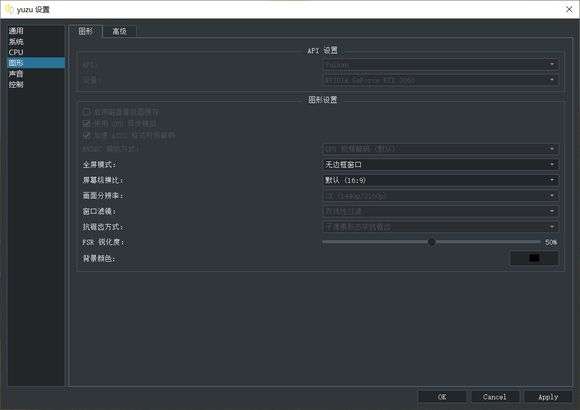The width and height of the screenshot is (580, 410).
Task: Switch to the 高级 (Advanced) tab
Action: click(x=119, y=31)
